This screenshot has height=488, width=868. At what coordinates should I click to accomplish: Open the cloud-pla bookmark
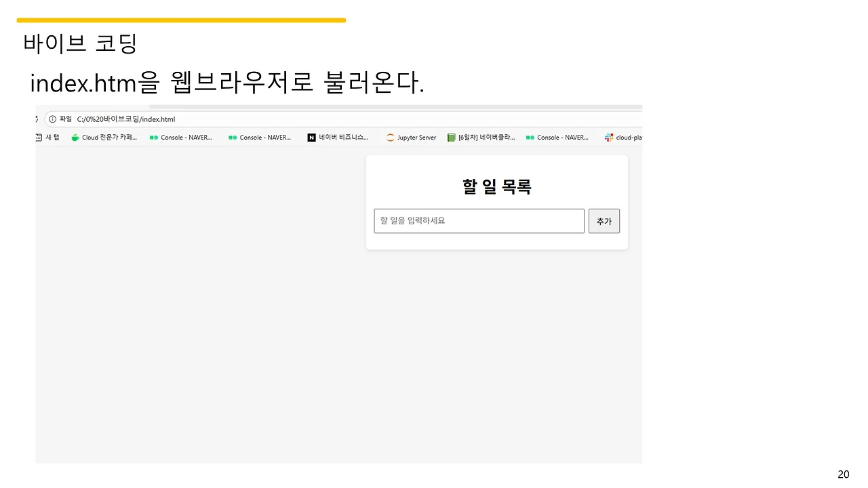click(x=623, y=137)
